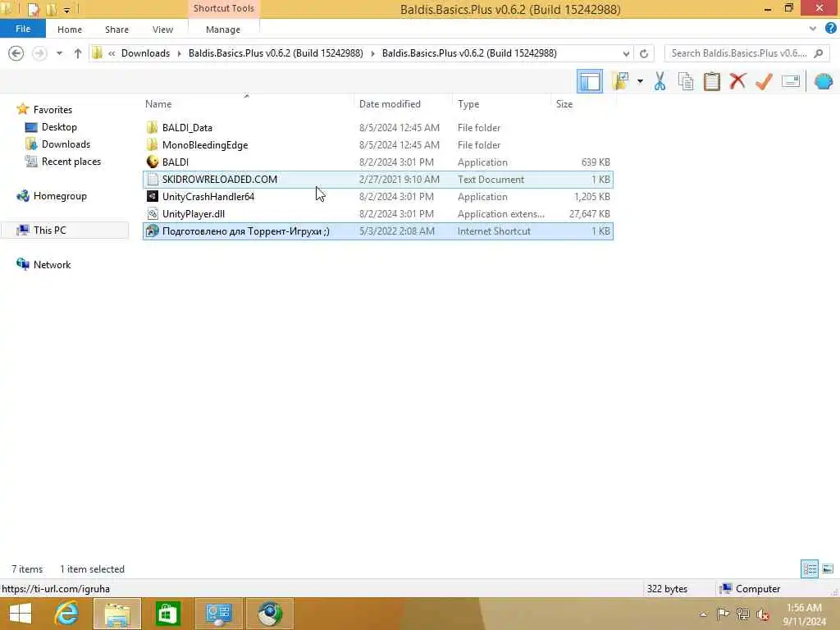Viewport: 840px width, 630px height.
Task: Open Customize Quick Access Toolbar dropdown
Action: [x=67, y=10]
